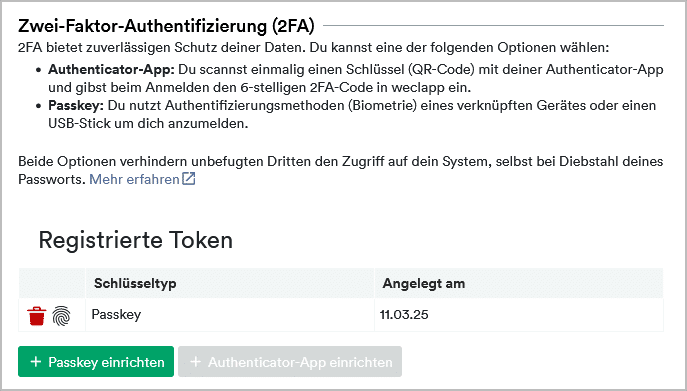Select the 11.03.25 date cell
This screenshot has width=687, height=391.
[519, 315]
